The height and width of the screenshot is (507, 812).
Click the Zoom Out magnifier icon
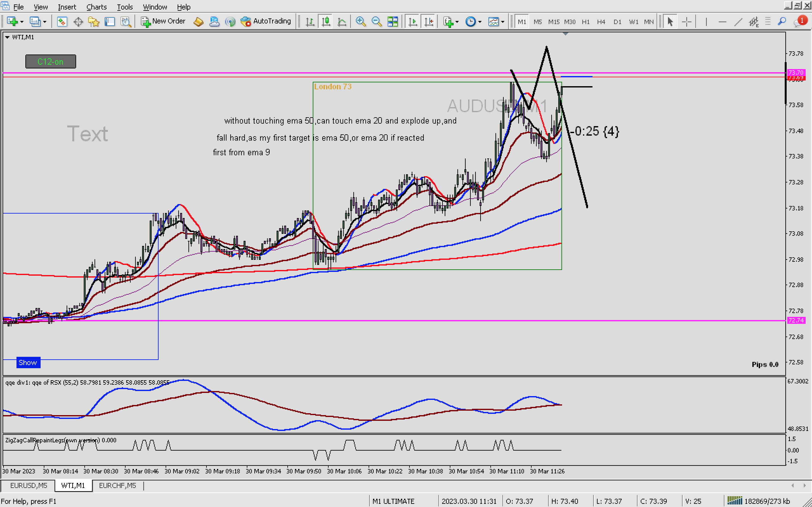pos(377,22)
